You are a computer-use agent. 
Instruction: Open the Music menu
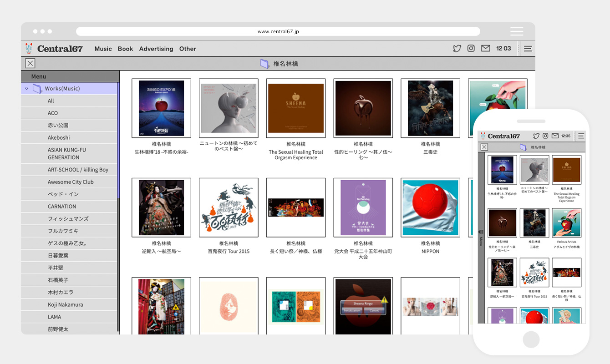[103, 49]
